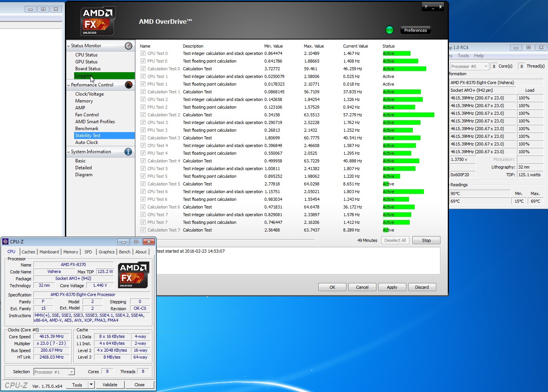
Task: Stop the running stability test
Action: tap(426, 240)
